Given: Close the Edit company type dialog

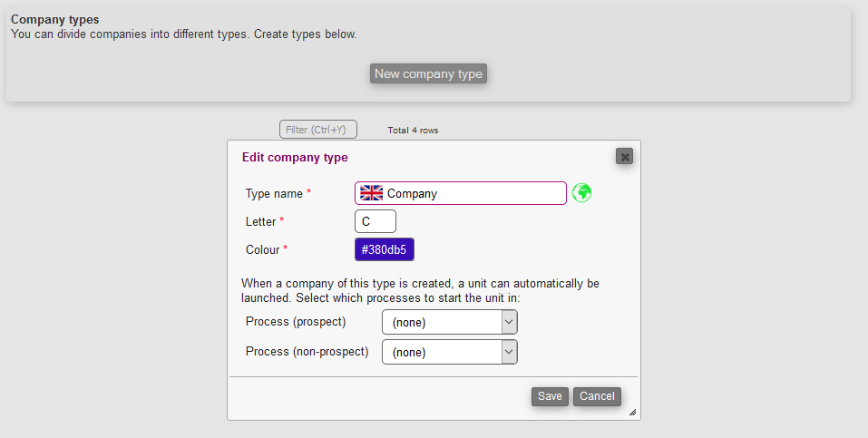Looking at the screenshot, I should click(624, 156).
